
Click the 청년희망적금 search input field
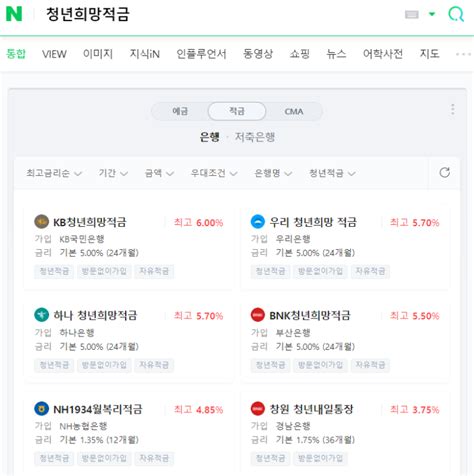(x=220, y=14)
